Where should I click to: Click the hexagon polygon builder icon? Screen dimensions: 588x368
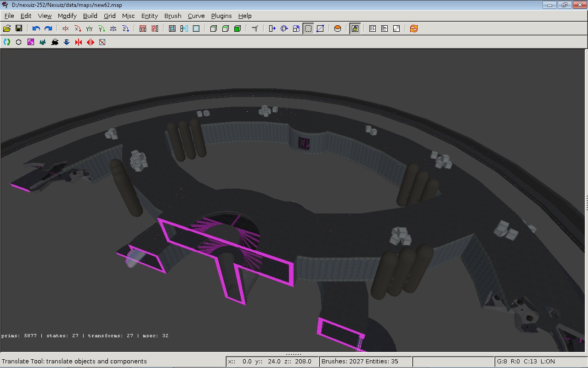pyautogui.click(x=19, y=42)
